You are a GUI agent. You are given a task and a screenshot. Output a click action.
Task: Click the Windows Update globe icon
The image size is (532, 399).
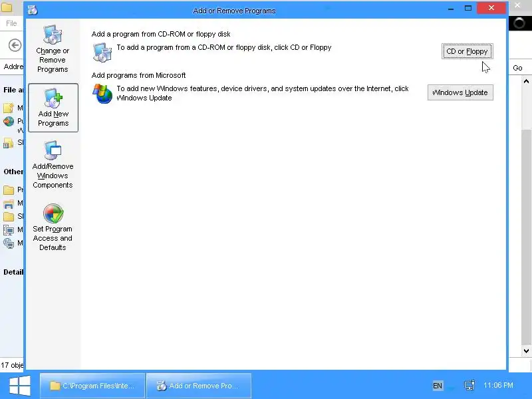(x=102, y=94)
